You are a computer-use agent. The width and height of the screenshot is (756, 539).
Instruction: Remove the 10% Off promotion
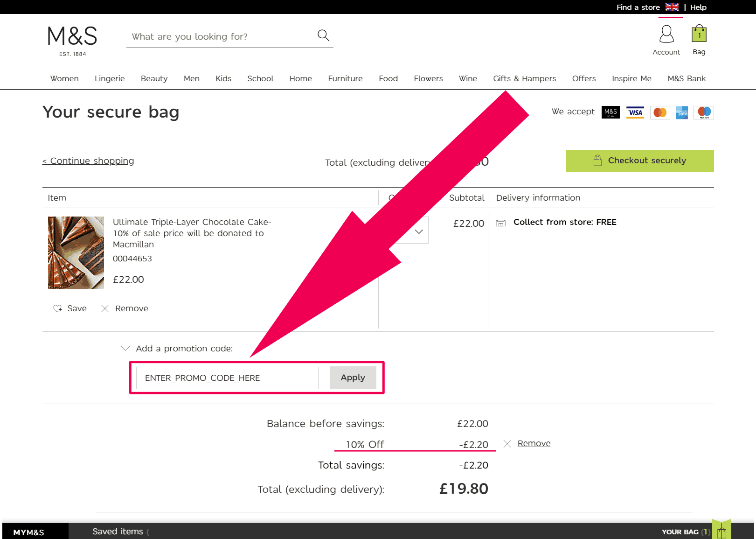(x=534, y=443)
